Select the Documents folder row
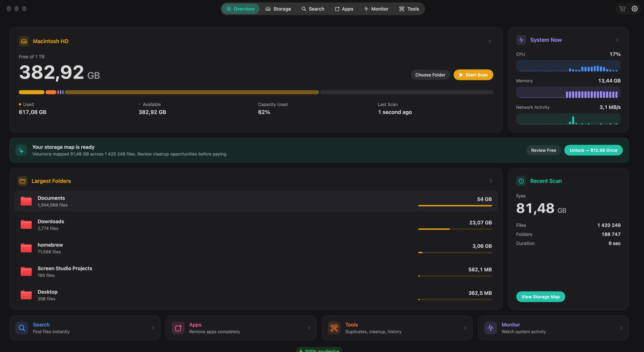The image size is (644, 352). click(x=256, y=201)
